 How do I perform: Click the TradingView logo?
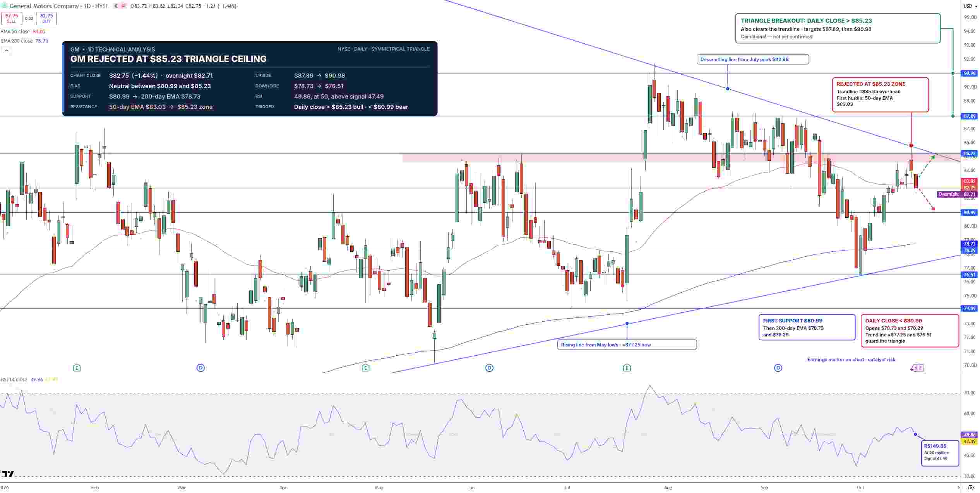(8, 474)
